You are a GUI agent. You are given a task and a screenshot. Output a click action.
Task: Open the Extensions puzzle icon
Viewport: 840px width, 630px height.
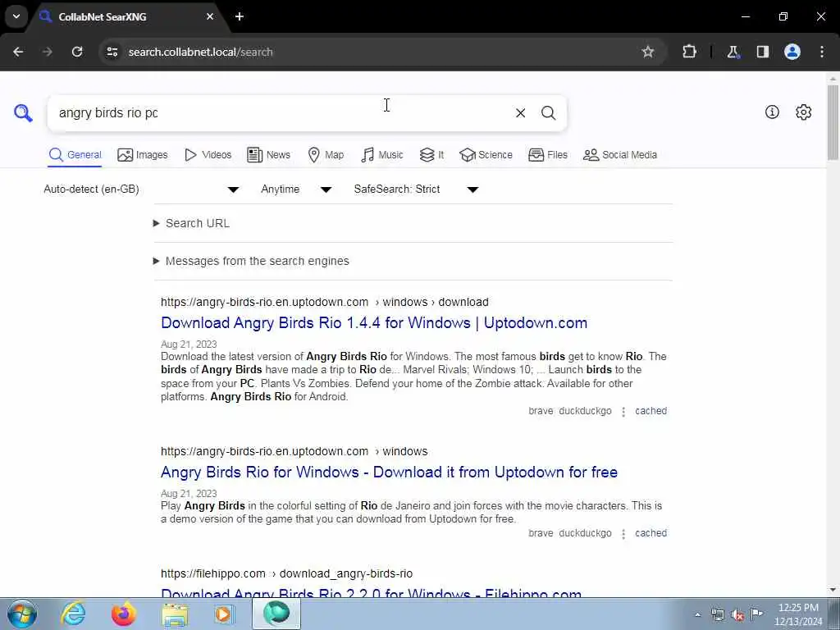point(689,52)
